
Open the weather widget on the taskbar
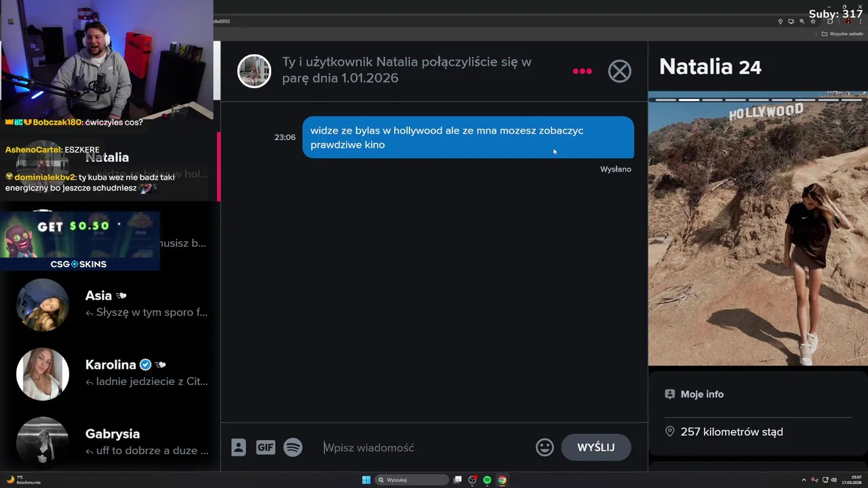click(x=23, y=480)
